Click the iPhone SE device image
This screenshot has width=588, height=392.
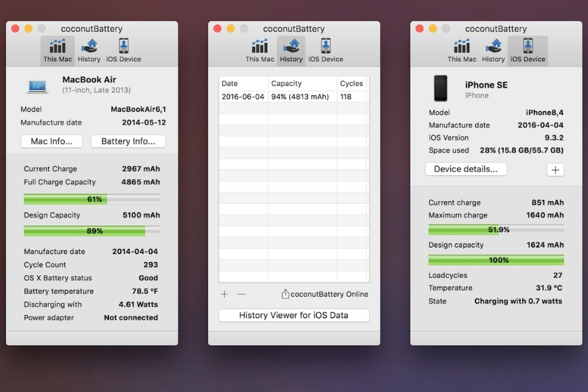pyautogui.click(x=441, y=88)
